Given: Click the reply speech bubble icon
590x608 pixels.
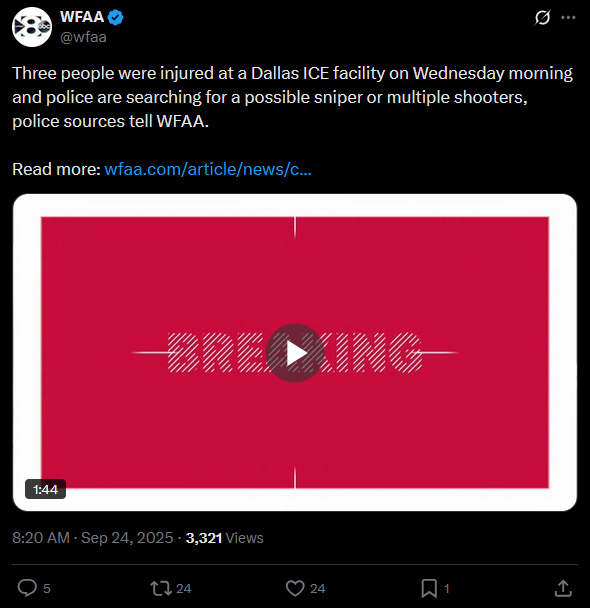Looking at the screenshot, I should (27, 588).
